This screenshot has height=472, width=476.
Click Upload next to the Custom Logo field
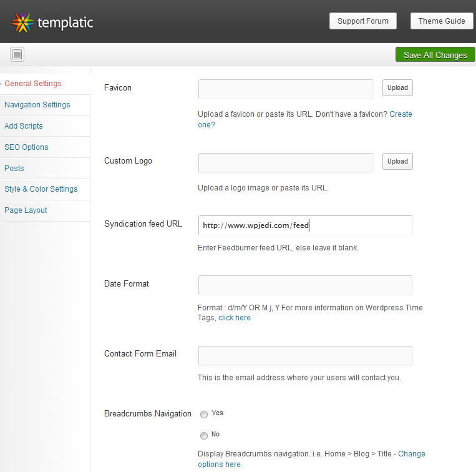(397, 161)
